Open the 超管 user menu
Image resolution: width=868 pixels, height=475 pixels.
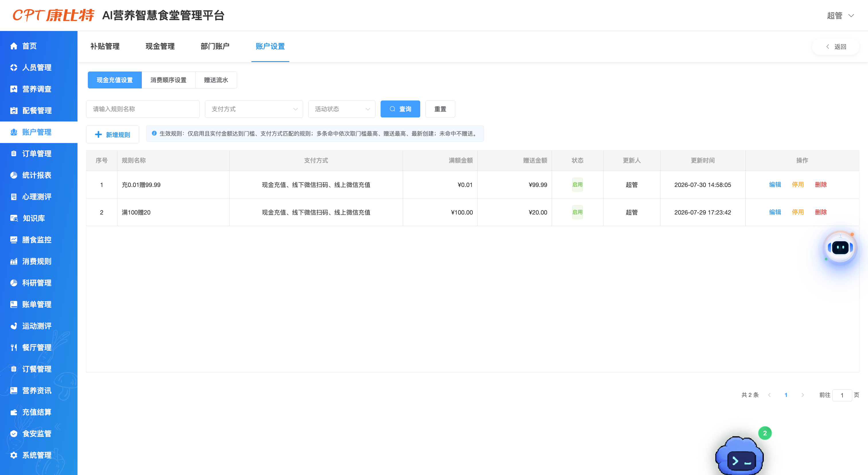841,16
